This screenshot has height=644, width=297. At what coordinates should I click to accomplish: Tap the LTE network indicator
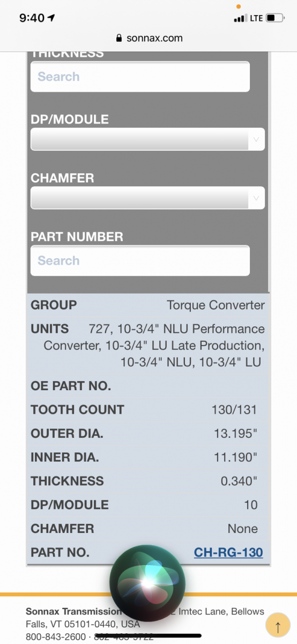(256, 18)
